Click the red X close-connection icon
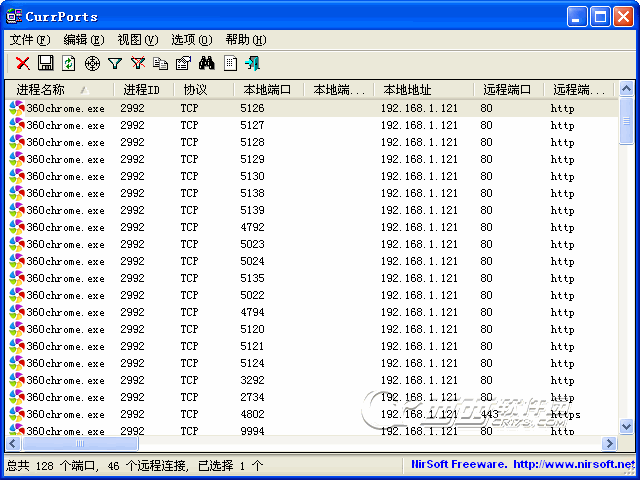Image resolution: width=640 pixels, height=480 pixels. [x=22, y=63]
